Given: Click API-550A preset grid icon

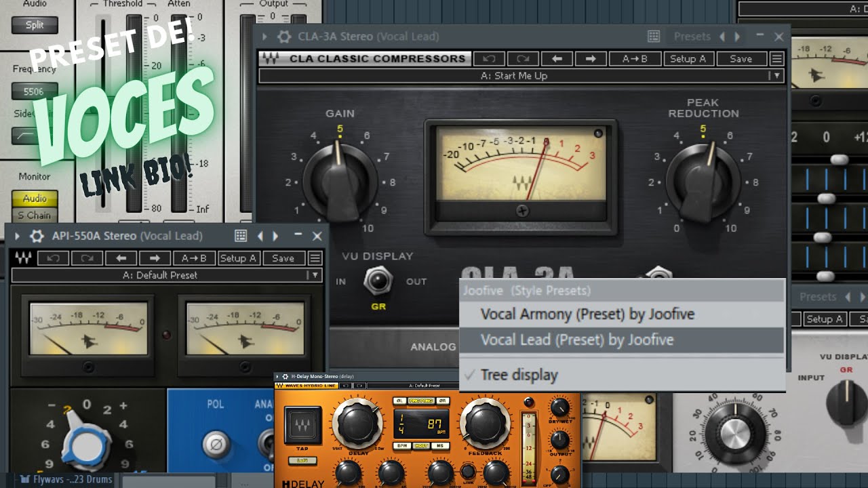Looking at the screenshot, I should click(240, 236).
